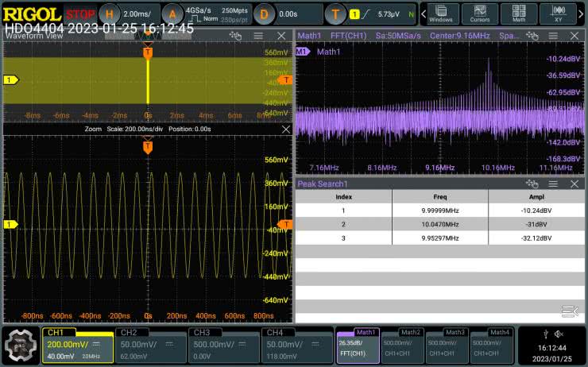The height and width of the screenshot is (367, 588).
Task: Click the Waveform View touch-gesture icon
Action: click(234, 36)
